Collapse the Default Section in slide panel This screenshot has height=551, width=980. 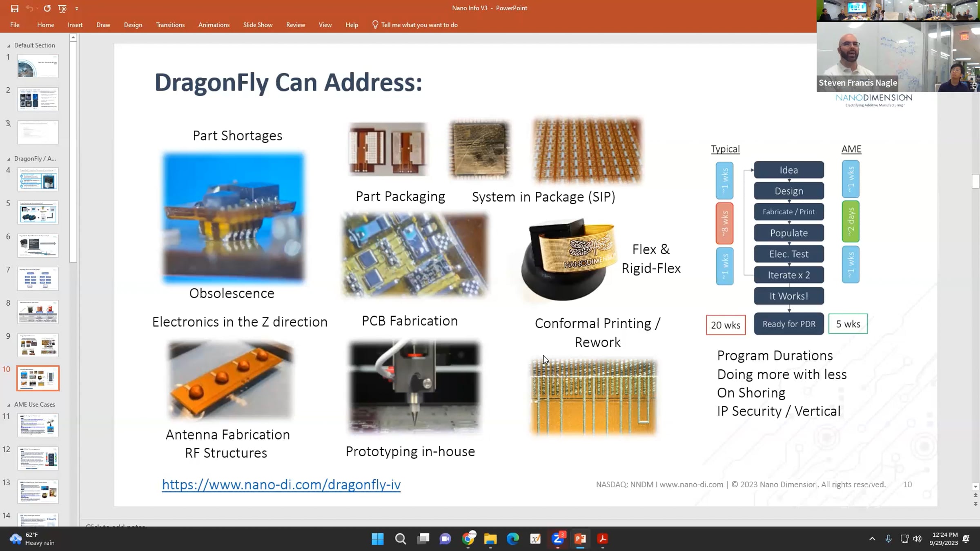tap(9, 46)
